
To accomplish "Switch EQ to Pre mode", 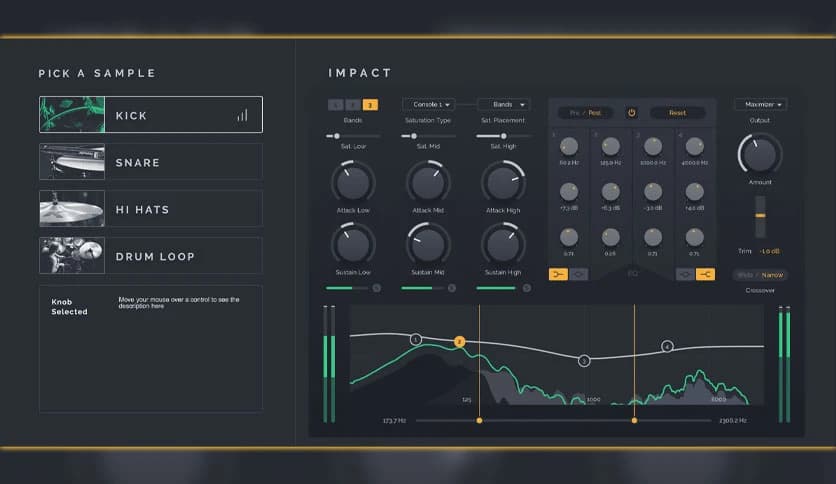I will (x=575, y=113).
